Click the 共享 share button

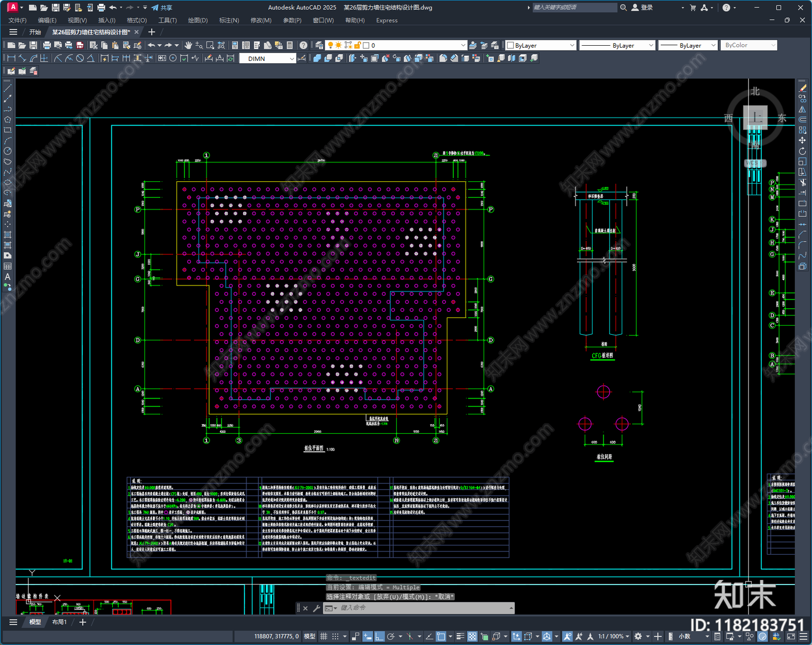(x=162, y=8)
